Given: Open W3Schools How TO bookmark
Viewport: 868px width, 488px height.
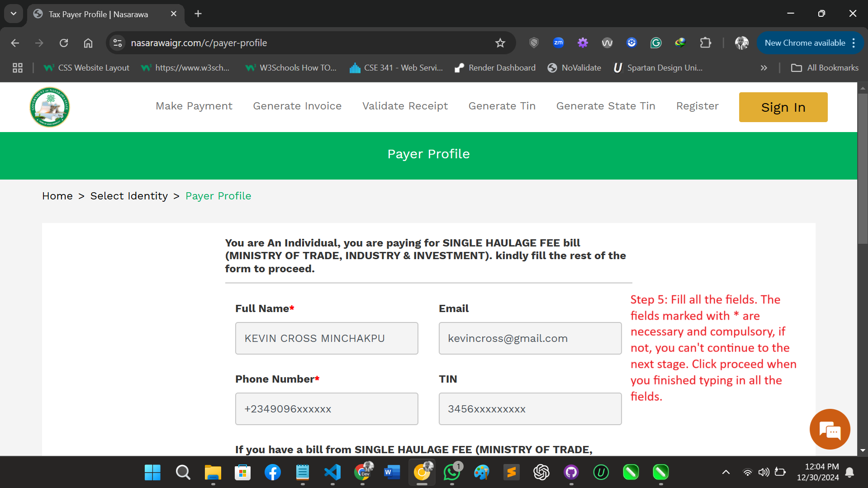Looking at the screenshot, I should tap(291, 68).
